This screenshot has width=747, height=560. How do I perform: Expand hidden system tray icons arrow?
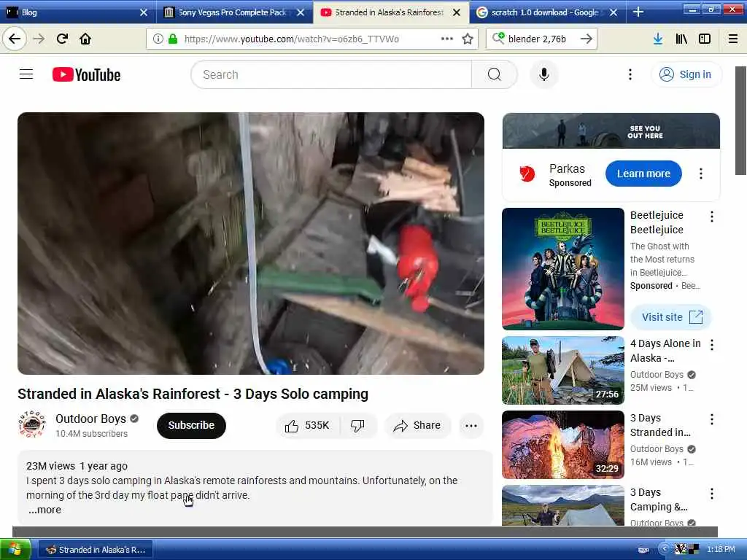(x=664, y=549)
